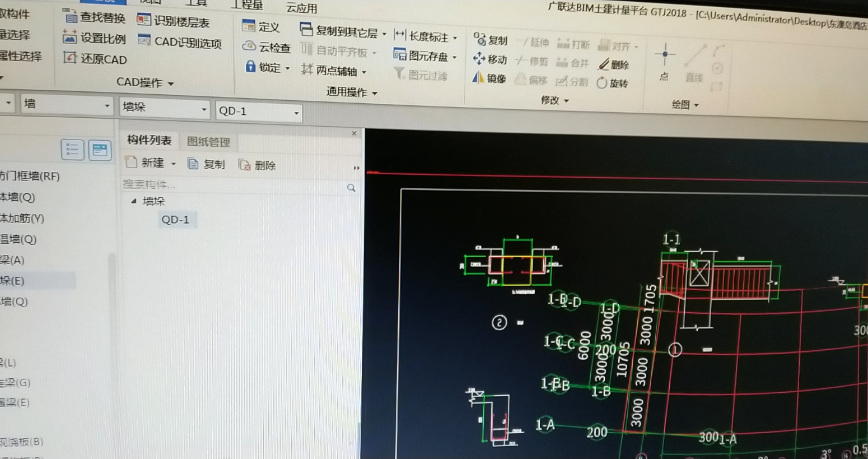868x459 pixels.
Task: Click 复制 button in component list
Action: coord(206,164)
